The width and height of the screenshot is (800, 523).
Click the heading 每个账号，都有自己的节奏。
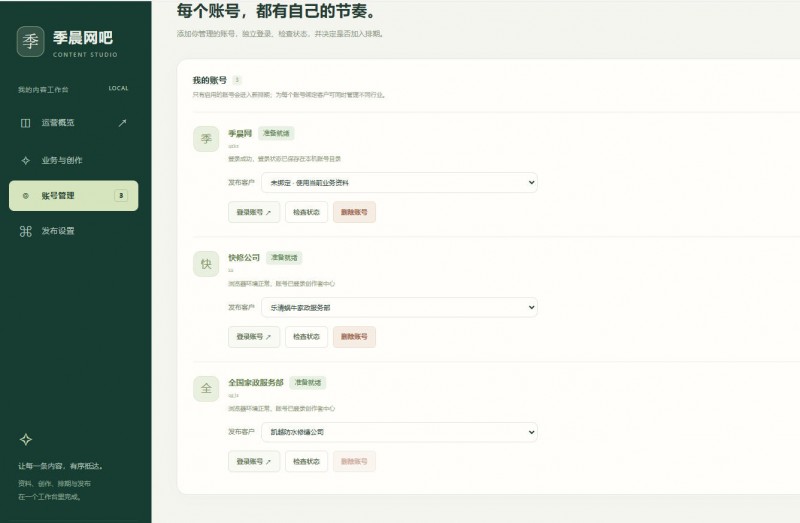click(x=277, y=11)
